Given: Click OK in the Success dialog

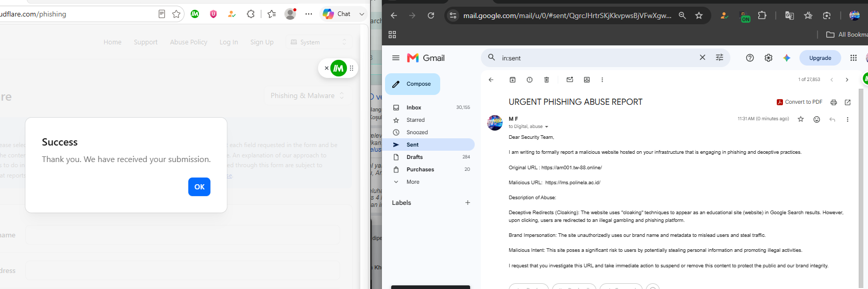Looking at the screenshot, I should pyautogui.click(x=199, y=187).
